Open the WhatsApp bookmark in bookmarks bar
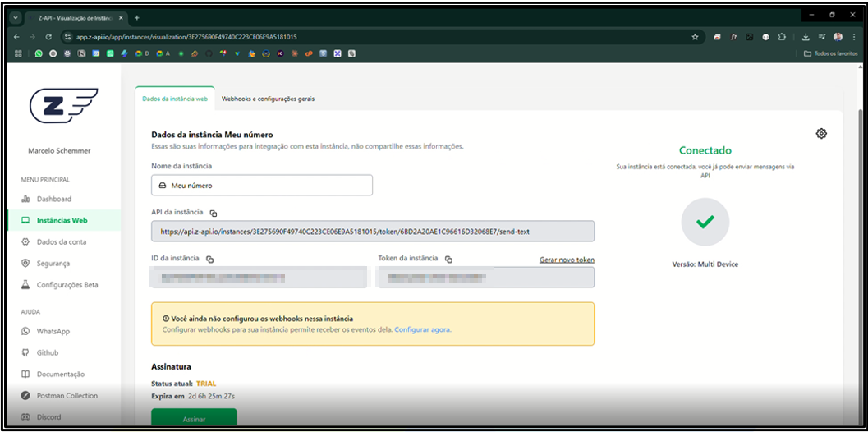The width and height of the screenshot is (868, 432). [39, 53]
